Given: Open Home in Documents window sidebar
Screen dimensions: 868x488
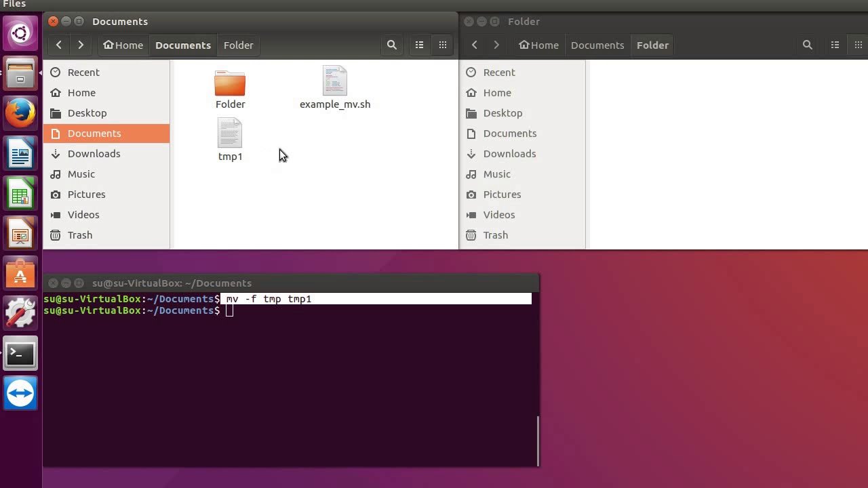Looking at the screenshot, I should point(106,92).
